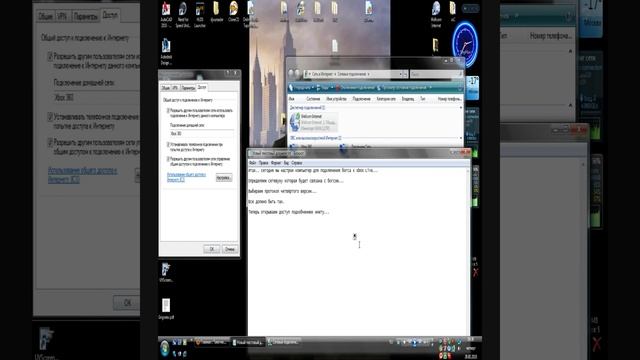Open the Need for Speed desktop icon
Image resolution: width=640 pixels, height=360 pixels.
[183, 14]
